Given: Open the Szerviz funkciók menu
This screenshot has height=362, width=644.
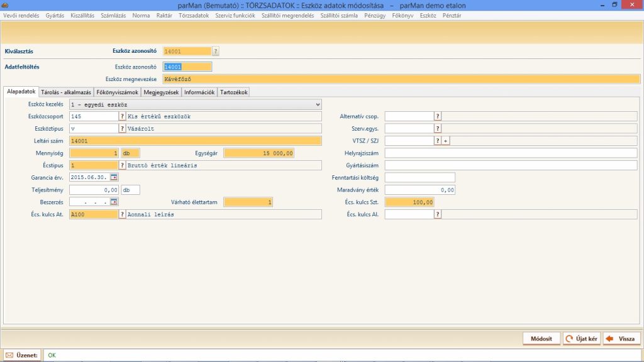Looking at the screenshot, I should (235, 16).
